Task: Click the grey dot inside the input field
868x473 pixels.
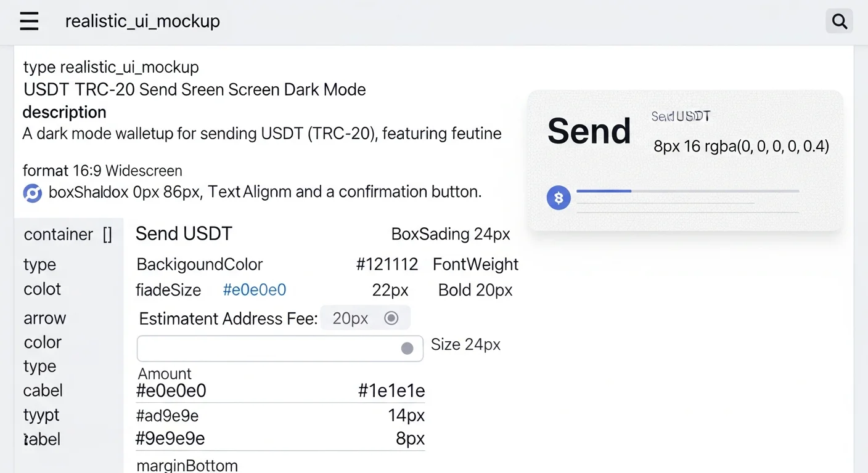Action: (407, 349)
